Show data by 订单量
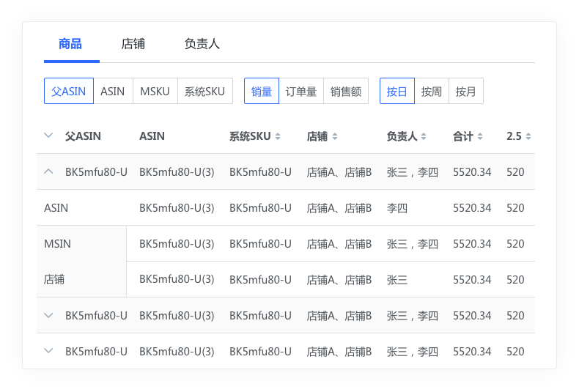The width and height of the screenshot is (579, 392). pyautogui.click(x=301, y=92)
